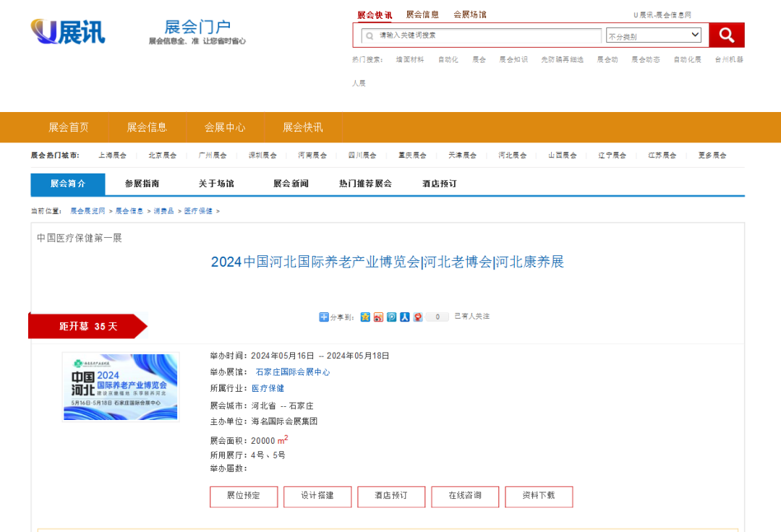Viewport: 781px width, 532px height.
Task: Open 展会中心 in the orange nav bar
Action: pyautogui.click(x=225, y=127)
